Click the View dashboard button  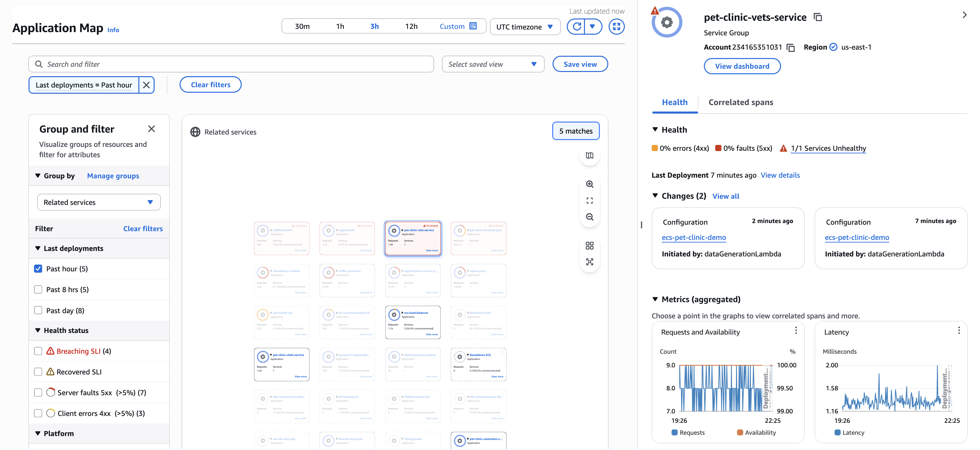point(742,66)
